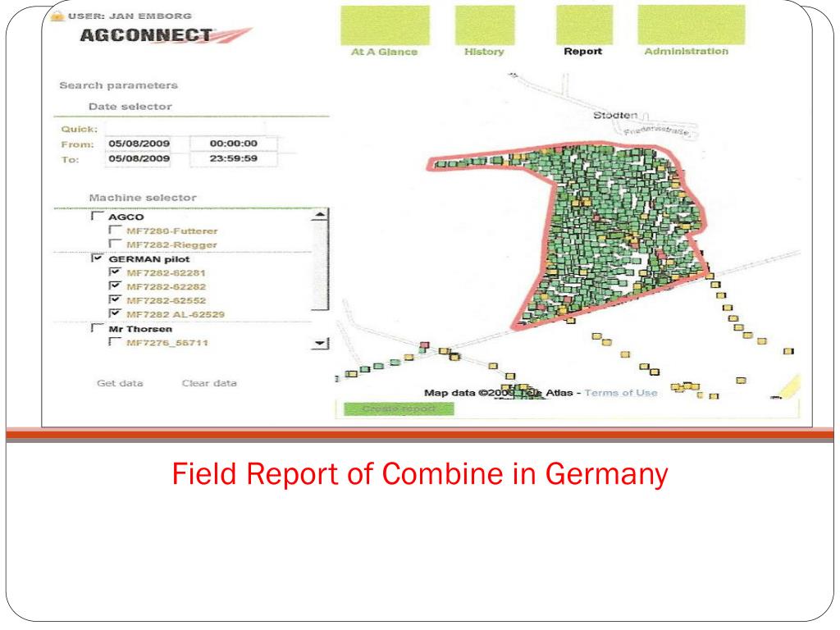This screenshot has height=630, width=840.
Task: Select the Report tab
Action: pos(583,52)
